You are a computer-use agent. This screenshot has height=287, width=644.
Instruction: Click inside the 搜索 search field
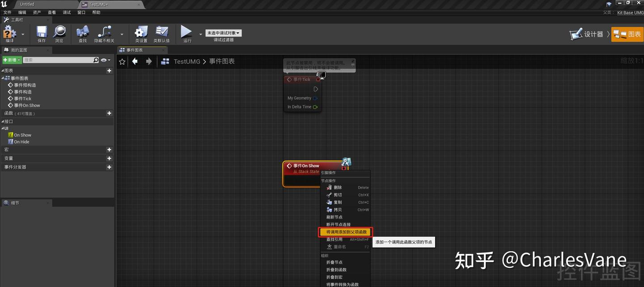click(x=58, y=60)
